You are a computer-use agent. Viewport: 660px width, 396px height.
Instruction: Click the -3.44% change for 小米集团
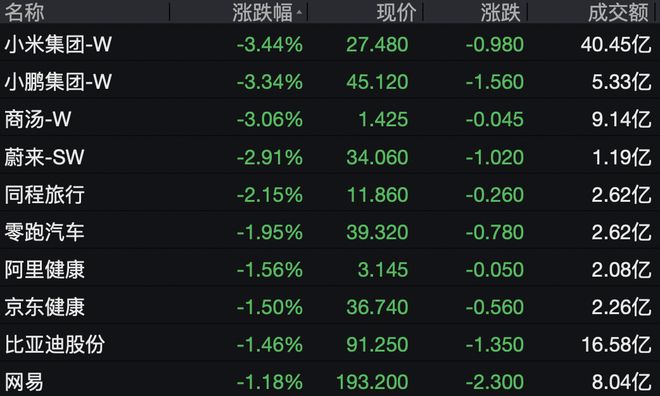click(x=269, y=44)
